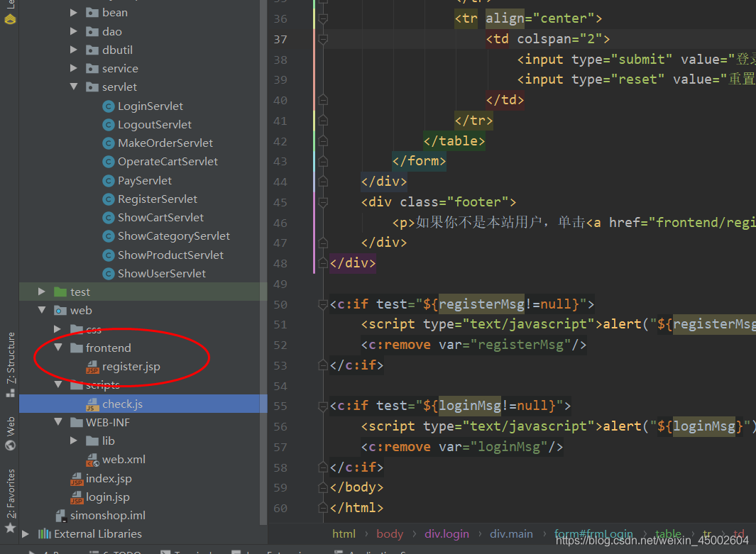This screenshot has width=756, height=554.
Task: Select form#frmLogin in the breadcrumb bar
Action: pyautogui.click(x=593, y=533)
